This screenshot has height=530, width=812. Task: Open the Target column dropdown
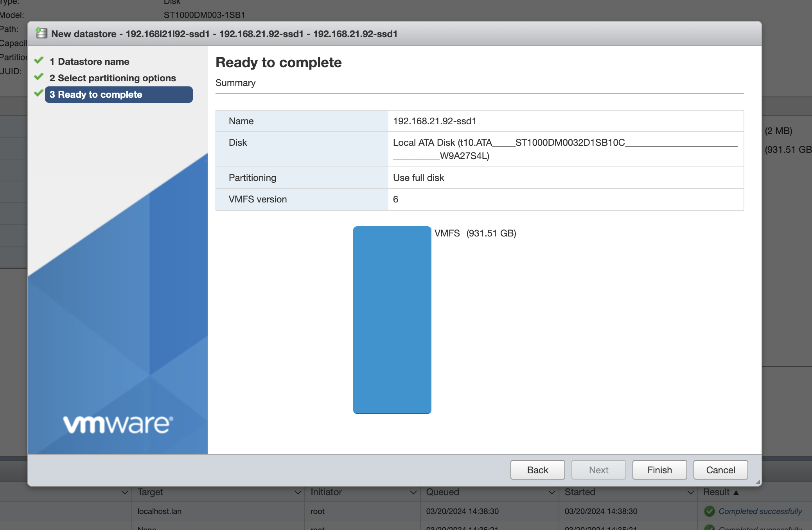tap(298, 492)
